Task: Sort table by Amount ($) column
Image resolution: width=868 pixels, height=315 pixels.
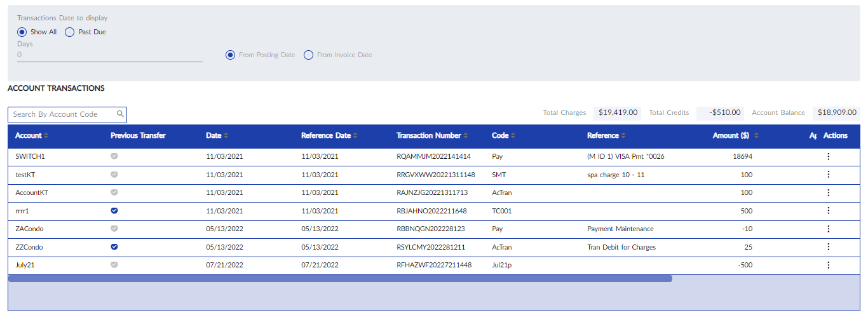Action: [735, 136]
